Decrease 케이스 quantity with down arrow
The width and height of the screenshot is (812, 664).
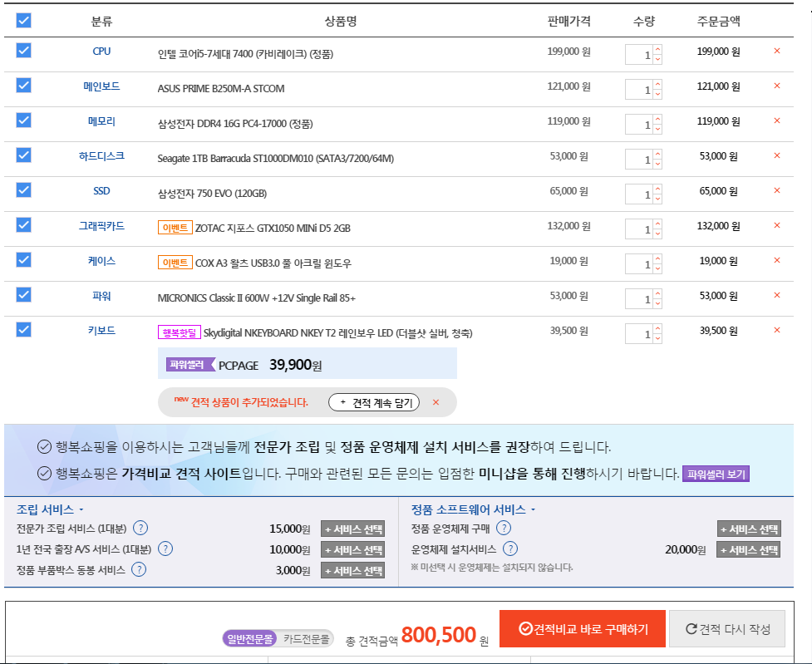[x=657, y=268]
